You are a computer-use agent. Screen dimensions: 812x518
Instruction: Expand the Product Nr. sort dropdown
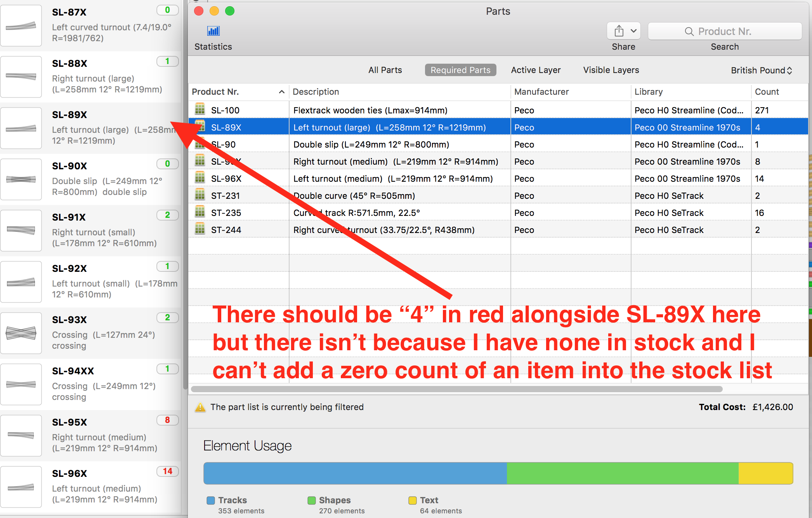[x=282, y=92]
